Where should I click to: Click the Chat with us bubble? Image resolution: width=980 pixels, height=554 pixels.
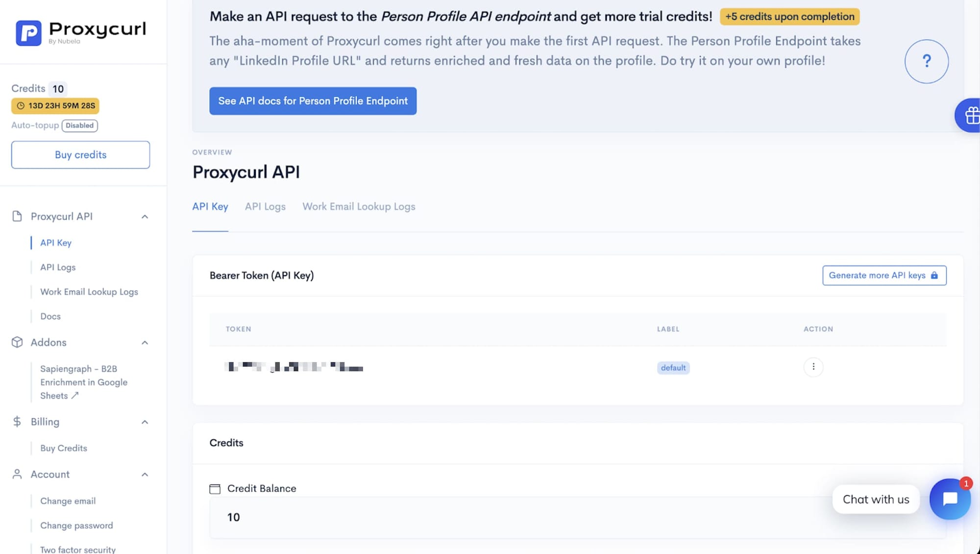(876, 499)
